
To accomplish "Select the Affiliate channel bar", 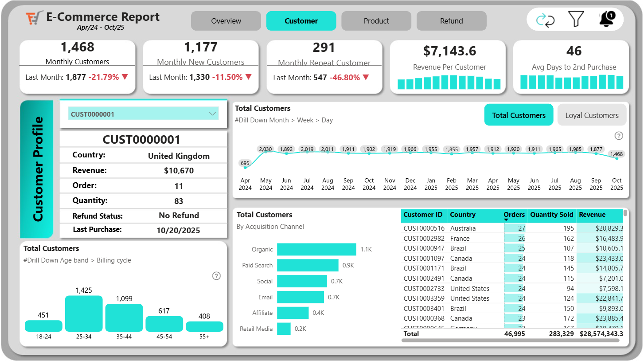I will click(x=293, y=313).
